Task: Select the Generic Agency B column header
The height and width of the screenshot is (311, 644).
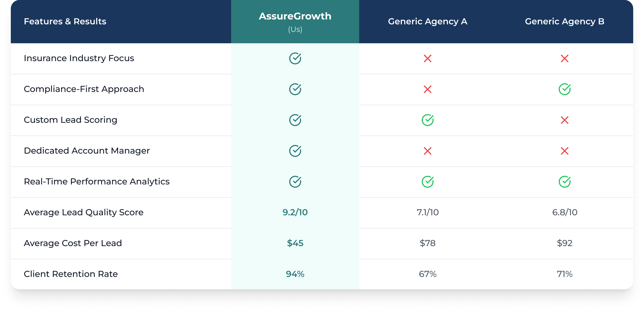Action: click(x=565, y=21)
